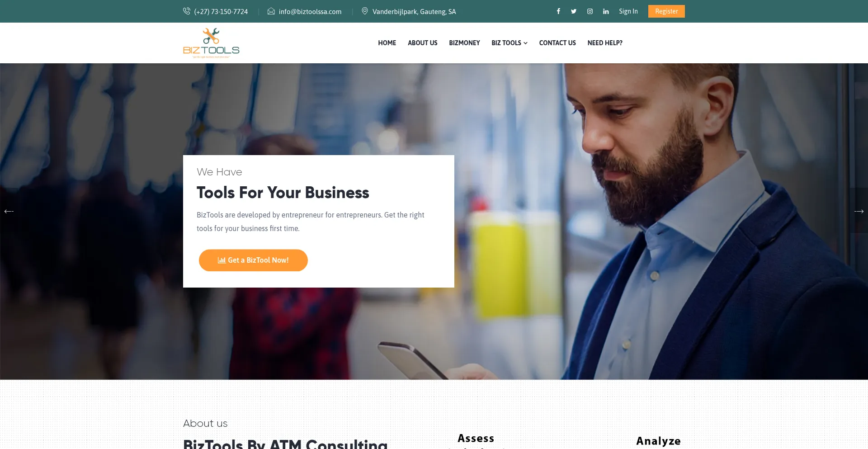The image size is (868, 449).
Task: Expand the Biz Tools dropdown menu
Action: pos(509,43)
